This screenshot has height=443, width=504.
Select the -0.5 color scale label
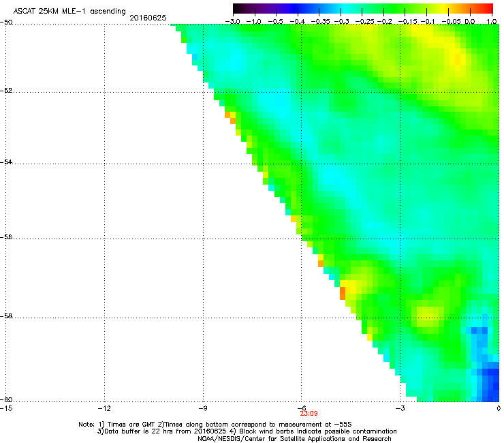pyautogui.click(x=275, y=22)
